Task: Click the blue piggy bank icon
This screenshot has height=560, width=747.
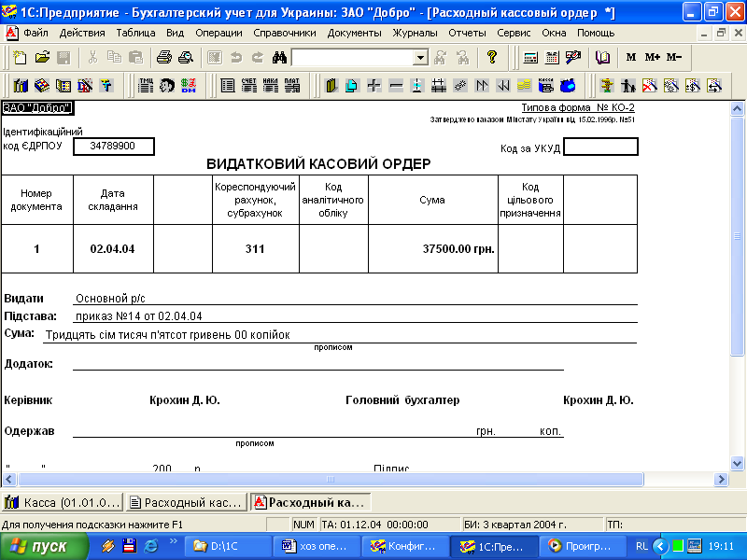Action: coord(568,86)
